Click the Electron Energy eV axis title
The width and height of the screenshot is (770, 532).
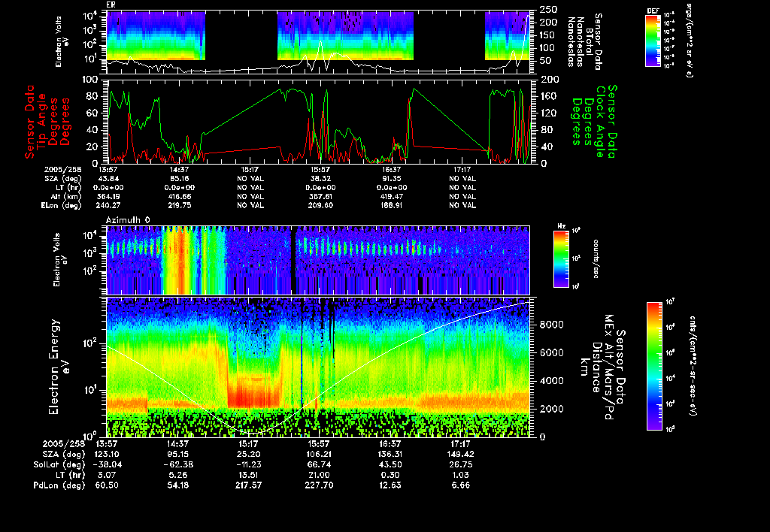pyautogui.click(x=59, y=366)
